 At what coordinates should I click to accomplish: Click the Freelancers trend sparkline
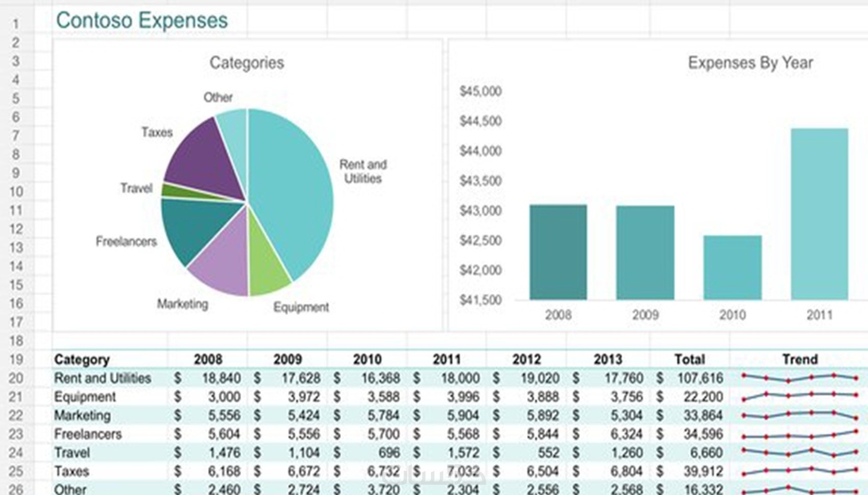pyautogui.click(x=800, y=435)
